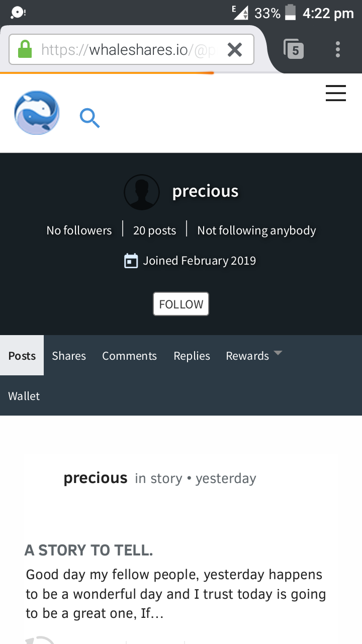Open the Replies tab
The height and width of the screenshot is (644, 362).
tap(192, 355)
